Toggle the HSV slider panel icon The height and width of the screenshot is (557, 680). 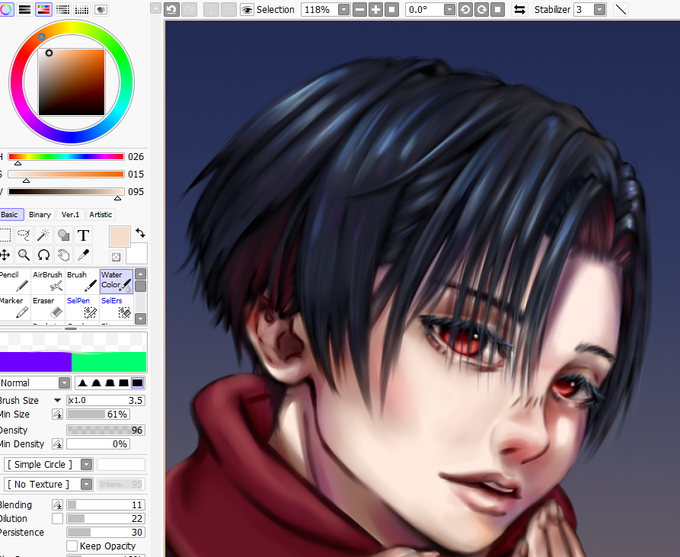pos(44,9)
